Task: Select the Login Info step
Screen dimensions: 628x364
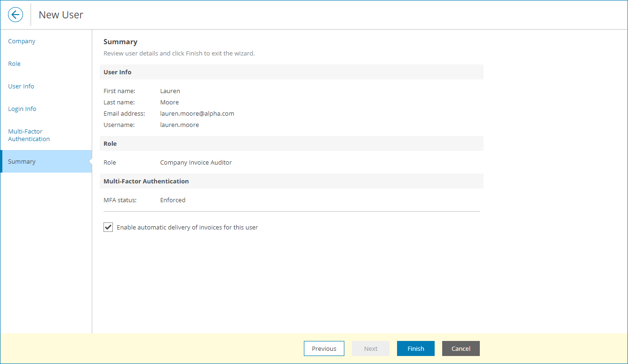Action: 22,109
